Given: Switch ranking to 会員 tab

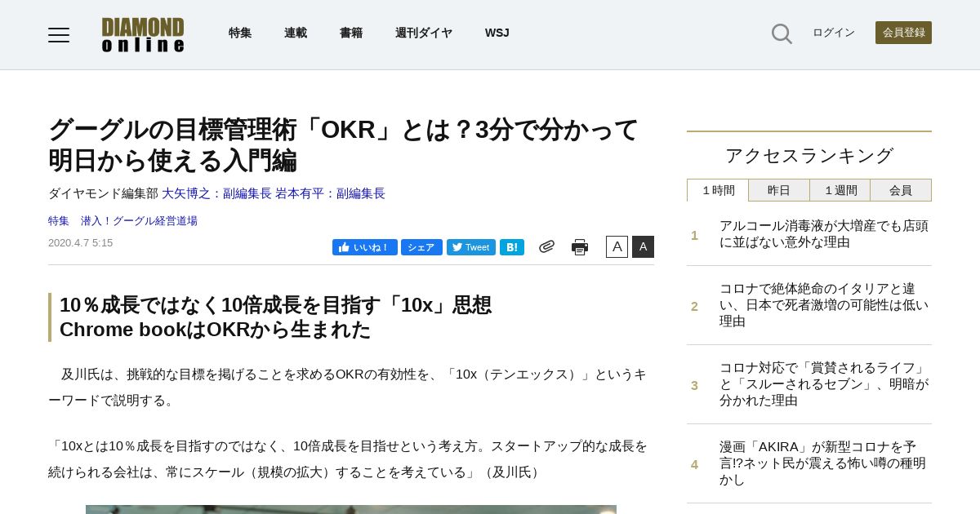Looking at the screenshot, I should 901,190.
